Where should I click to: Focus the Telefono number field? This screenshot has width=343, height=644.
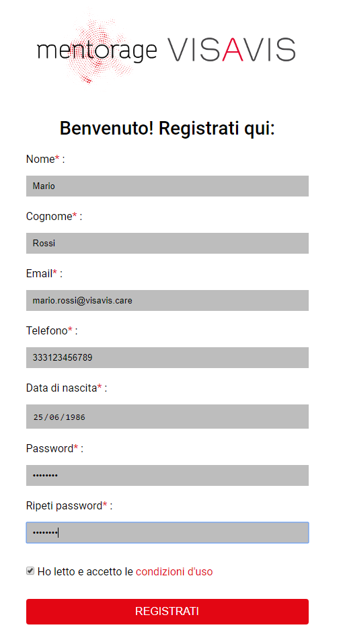point(167,357)
